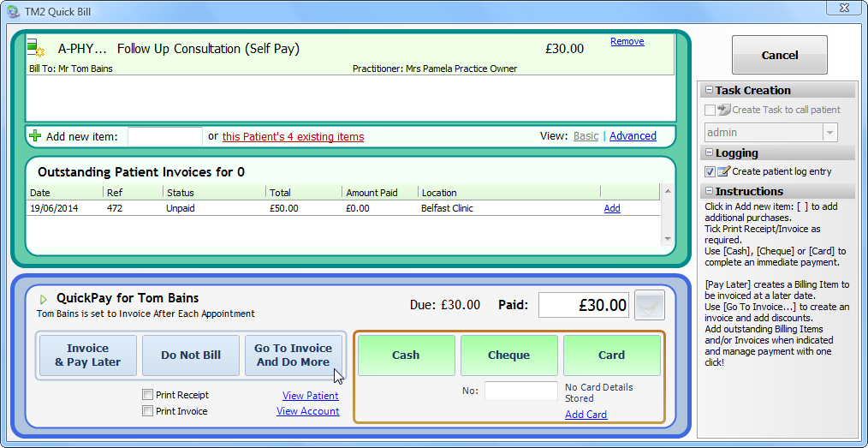The image size is (868, 448).
Task: Sort invoices by Location column header
Action: [x=508, y=193]
